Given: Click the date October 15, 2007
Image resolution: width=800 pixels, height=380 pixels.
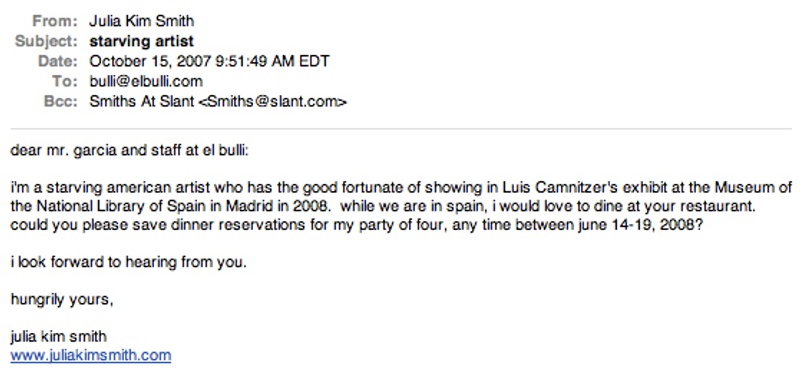Looking at the screenshot, I should coord(150,62).
